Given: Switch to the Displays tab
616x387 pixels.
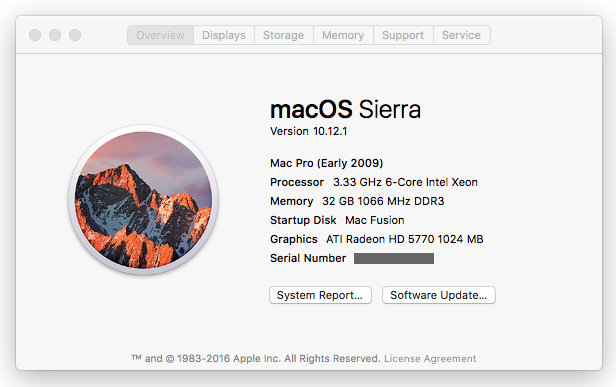Looking at the screenshot, I should (224, 35).
